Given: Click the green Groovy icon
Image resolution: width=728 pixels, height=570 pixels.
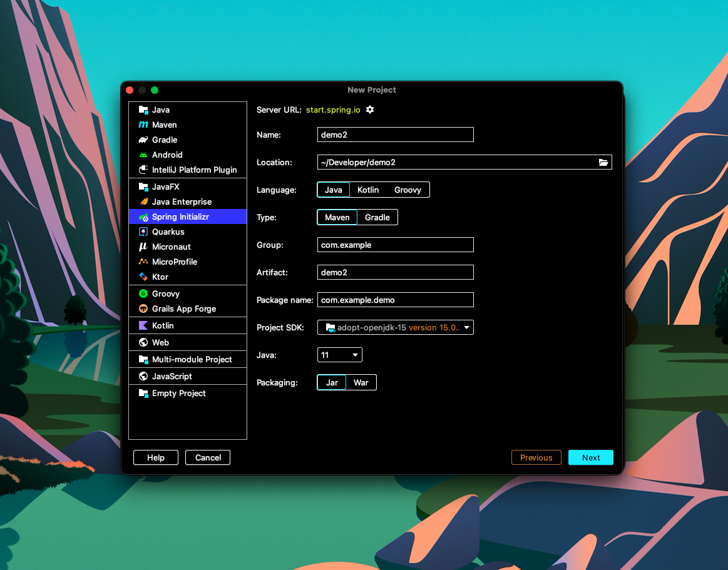Looking at the screenshot, I should tap(143, 294).
